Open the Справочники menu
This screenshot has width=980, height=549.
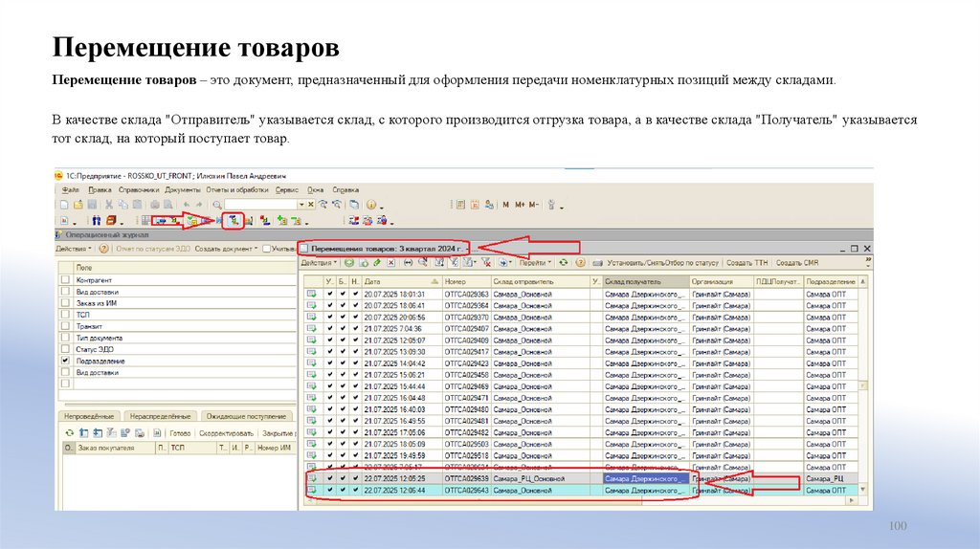[139, 190]
